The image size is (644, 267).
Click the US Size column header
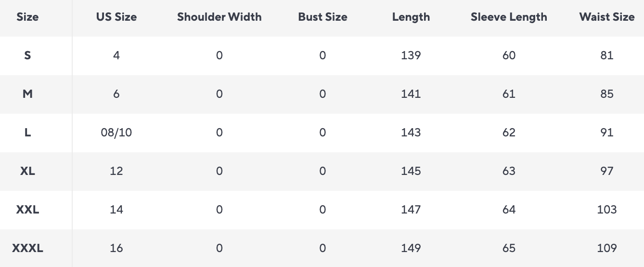[116, 17]
